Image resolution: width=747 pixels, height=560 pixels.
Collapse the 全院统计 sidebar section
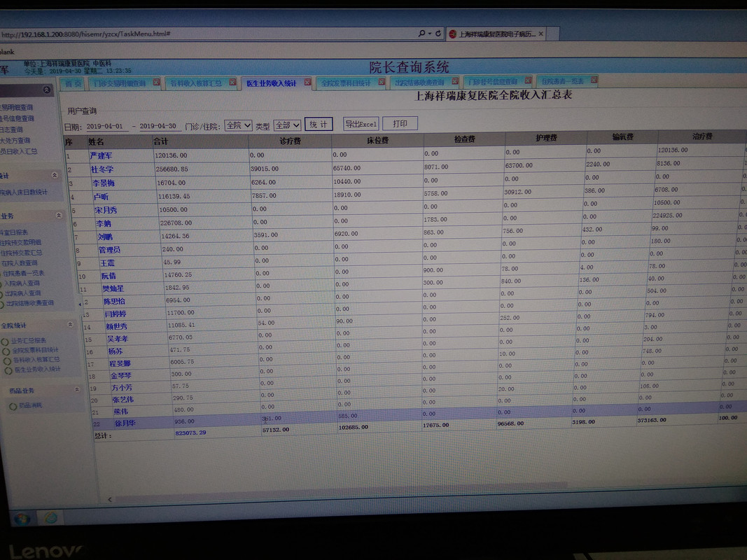70,324
